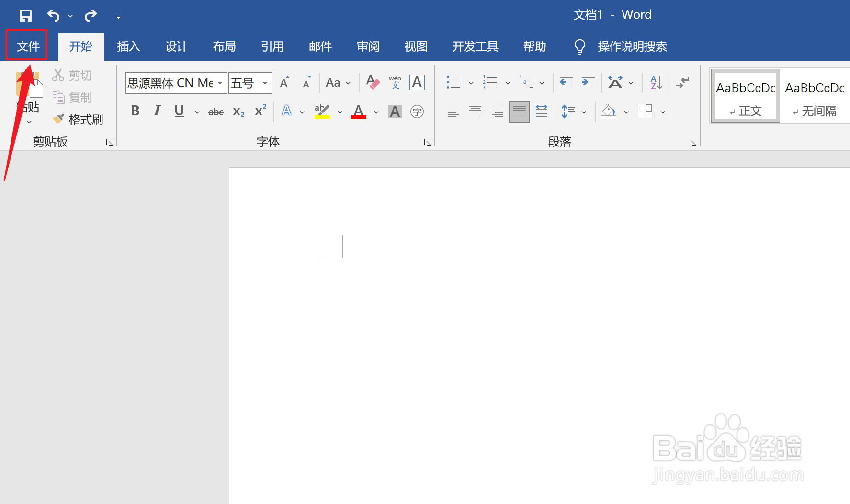Image resolution: width=850 pixels, height=504 pixels.
Task: Click the Line Spacing icon
Action: coord(568,112)
